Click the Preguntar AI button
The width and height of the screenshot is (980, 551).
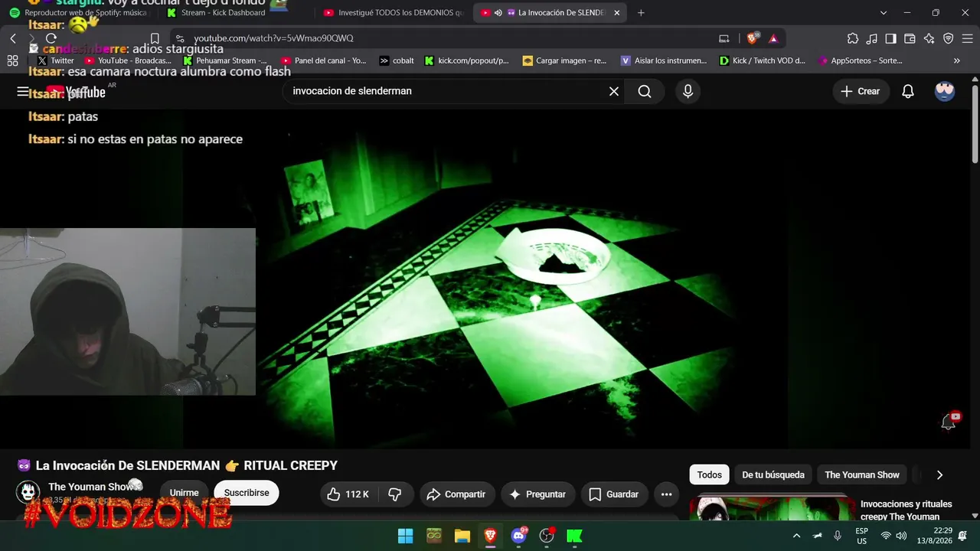(x=537, y=494)
